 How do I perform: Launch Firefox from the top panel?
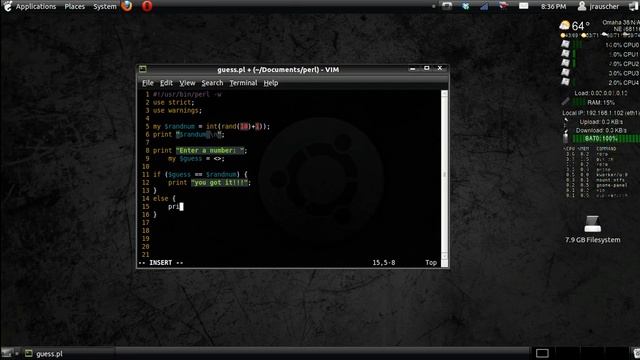click(127, 6)
